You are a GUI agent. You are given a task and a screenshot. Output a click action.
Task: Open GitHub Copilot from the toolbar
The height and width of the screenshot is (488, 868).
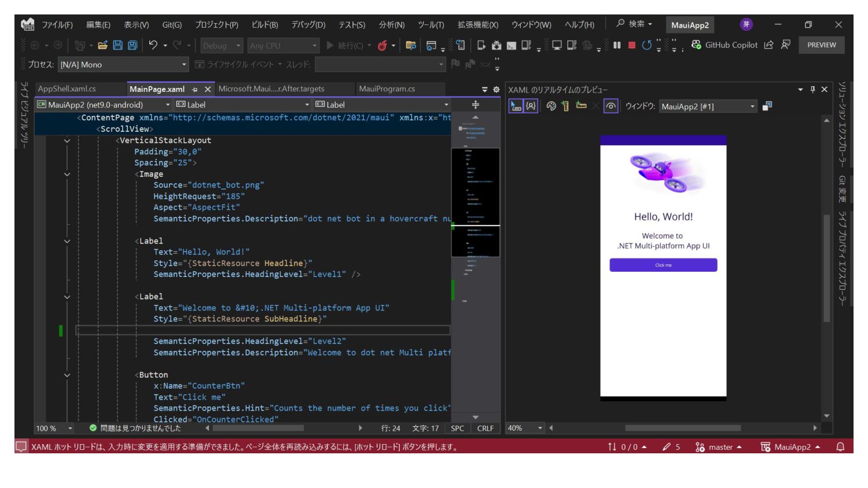coord(724,45)
